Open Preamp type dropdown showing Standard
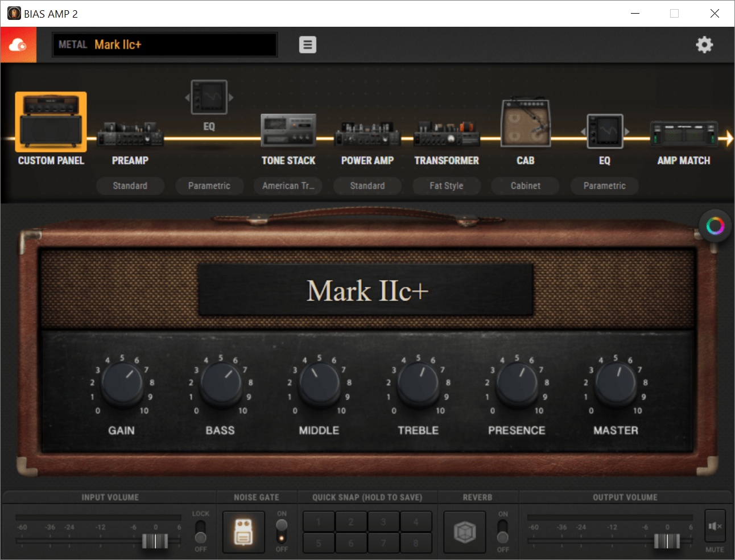Viewport: 735px width, 560px height. tap(130, 186)
